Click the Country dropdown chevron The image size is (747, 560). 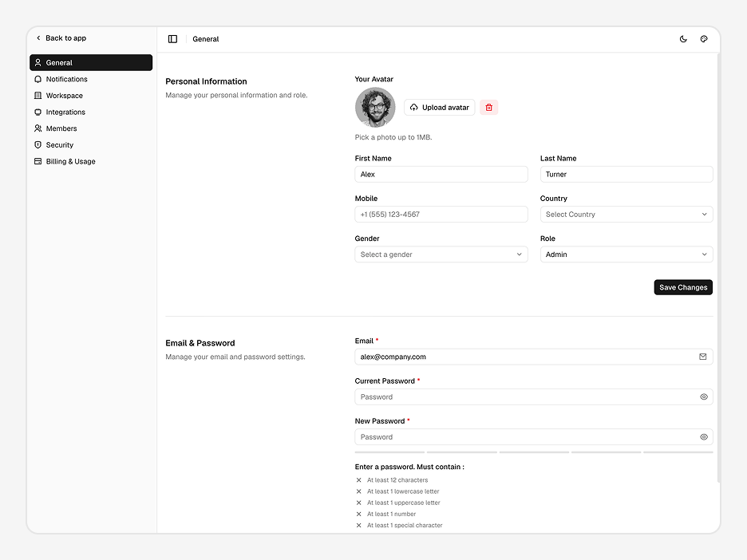click(x=704, y=215)
